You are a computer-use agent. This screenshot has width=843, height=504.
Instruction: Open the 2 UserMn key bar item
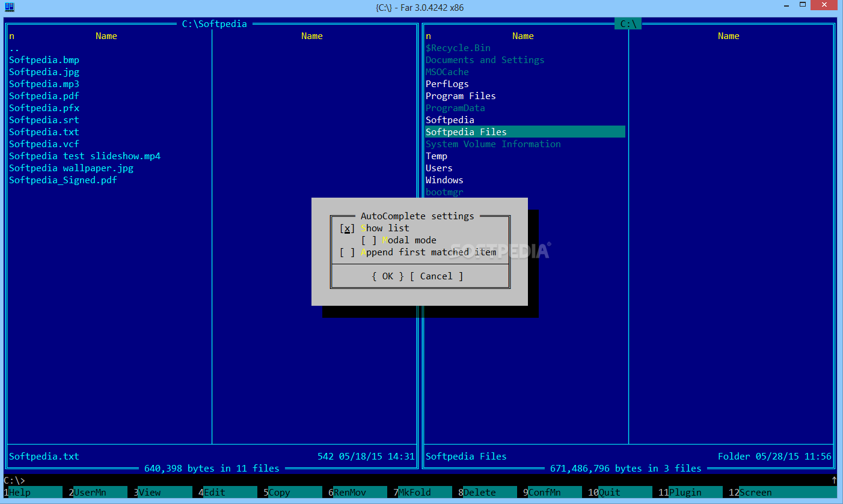pyautogui.click(x=97, y=493)
